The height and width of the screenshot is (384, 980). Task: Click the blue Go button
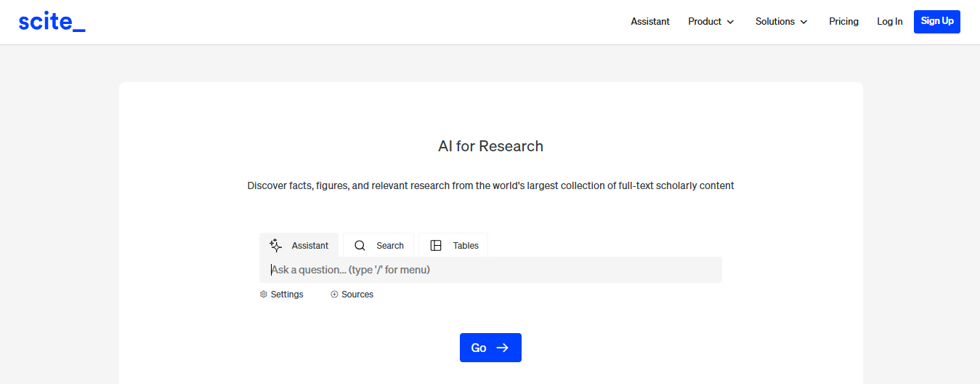click(x=490, y=348)
